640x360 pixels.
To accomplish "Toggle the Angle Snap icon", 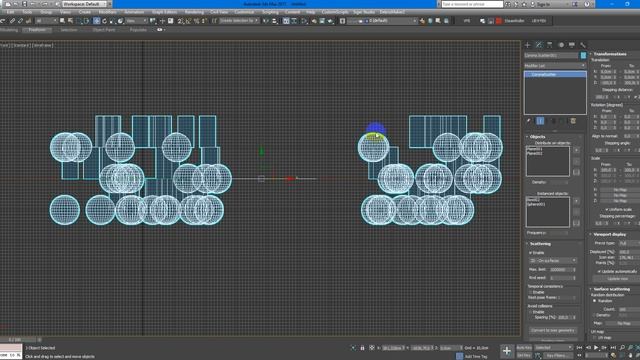I will 189,21.
